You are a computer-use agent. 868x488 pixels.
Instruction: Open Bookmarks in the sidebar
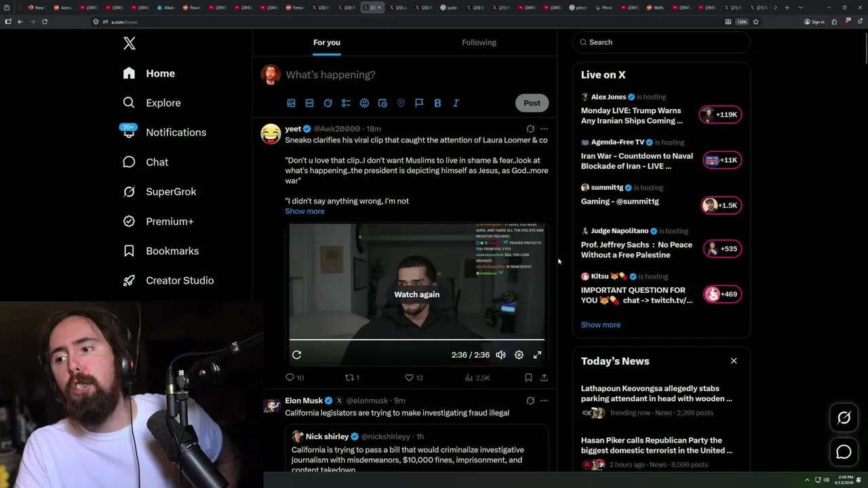(x=161, y=251)
